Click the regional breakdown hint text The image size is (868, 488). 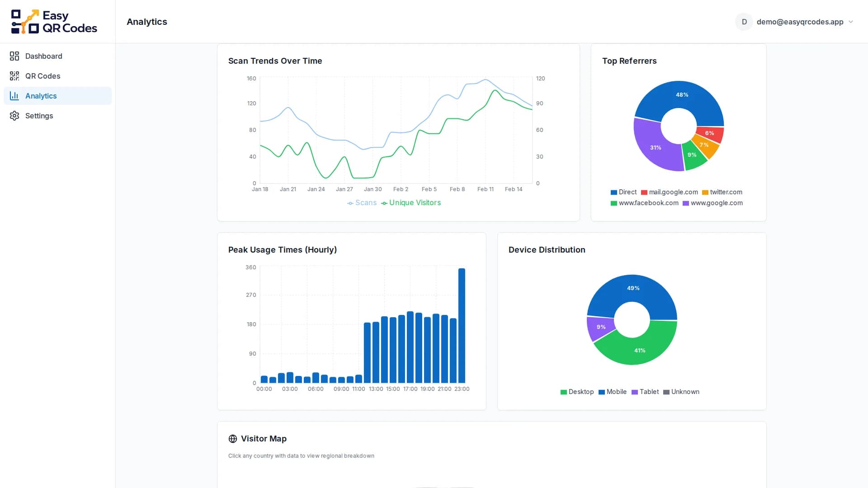tap(301, 456)
